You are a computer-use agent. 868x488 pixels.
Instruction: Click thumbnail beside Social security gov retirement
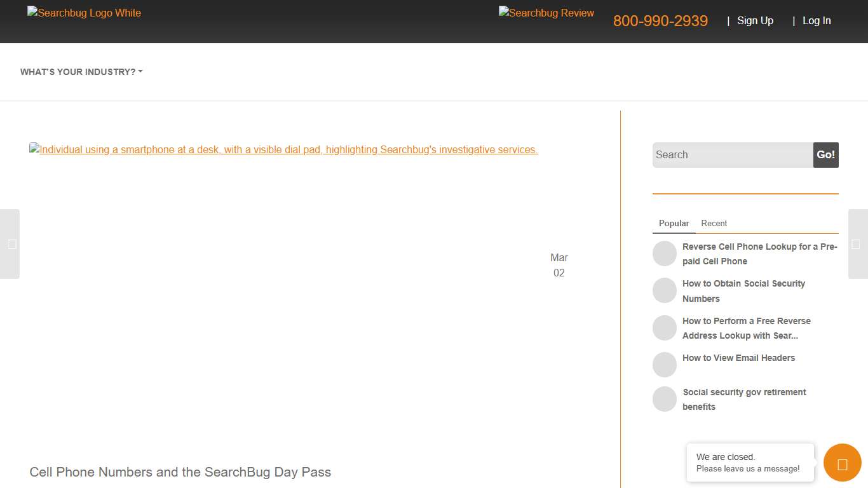coord(665,399)
